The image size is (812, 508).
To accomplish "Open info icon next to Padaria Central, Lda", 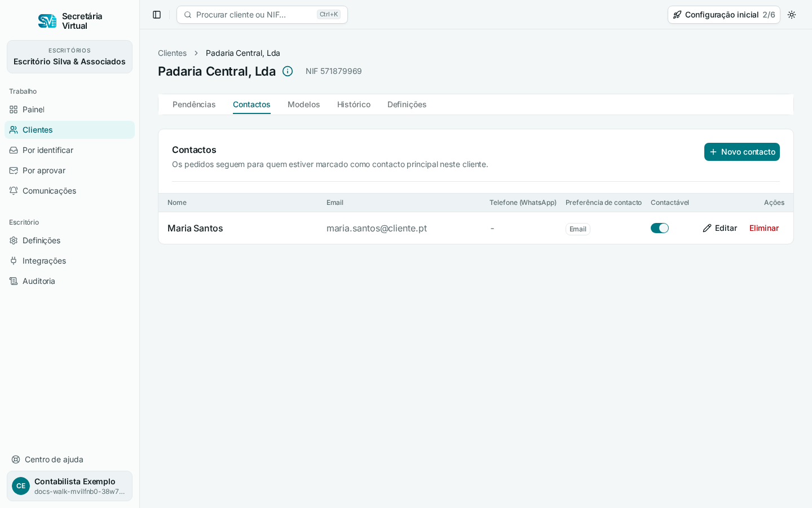I will 288,71.
